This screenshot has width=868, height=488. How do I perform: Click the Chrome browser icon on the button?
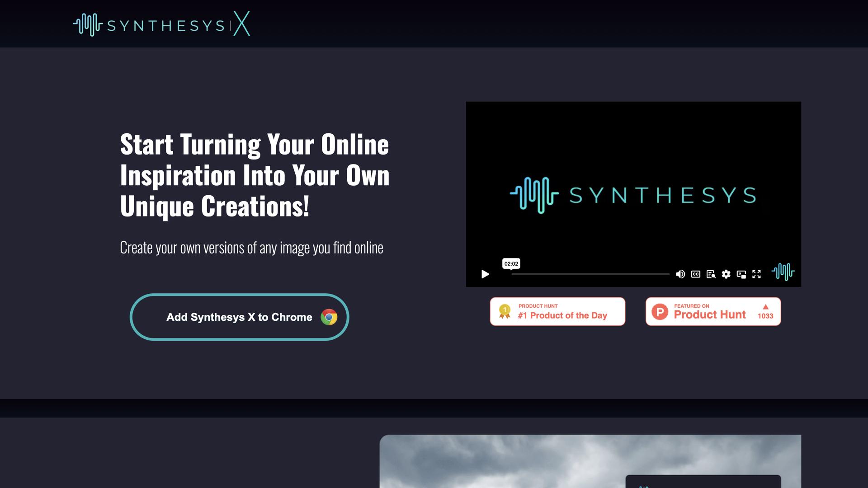[x=330, y=317]
